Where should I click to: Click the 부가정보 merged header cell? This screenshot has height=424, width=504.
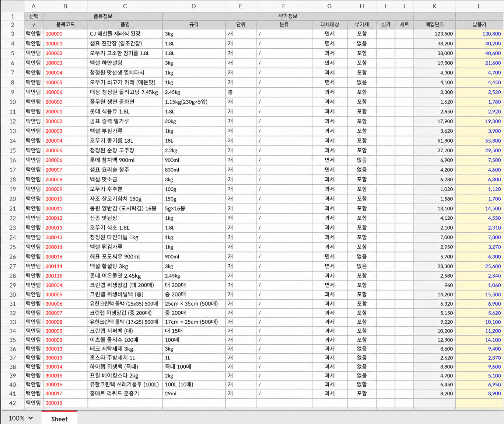(288, 16)
